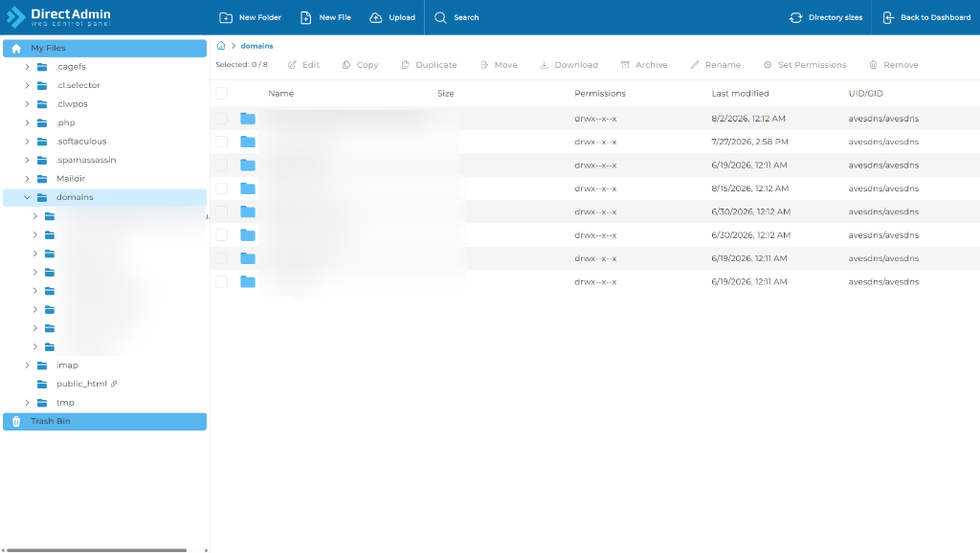Click the public_html symlink icon
This screenshot has height=553, width=980.
pos(114,384)
